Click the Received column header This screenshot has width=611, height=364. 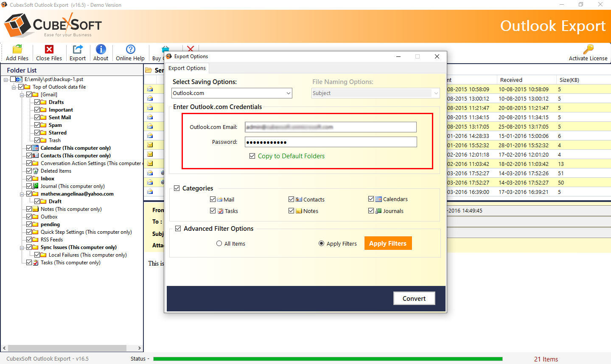(x=526, y=80)
